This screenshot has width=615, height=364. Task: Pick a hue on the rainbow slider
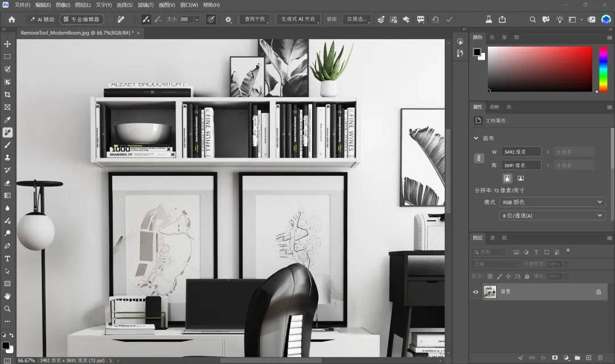coord(603,69)
